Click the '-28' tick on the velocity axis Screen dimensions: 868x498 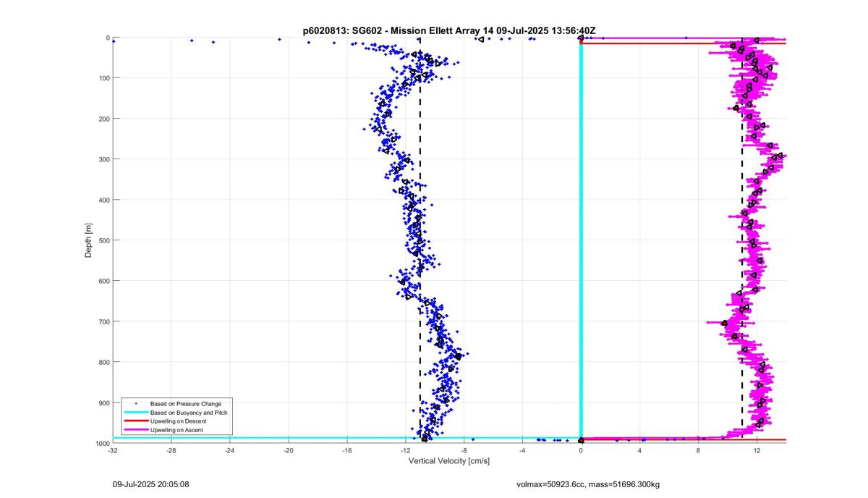click(x=171, y=451)
